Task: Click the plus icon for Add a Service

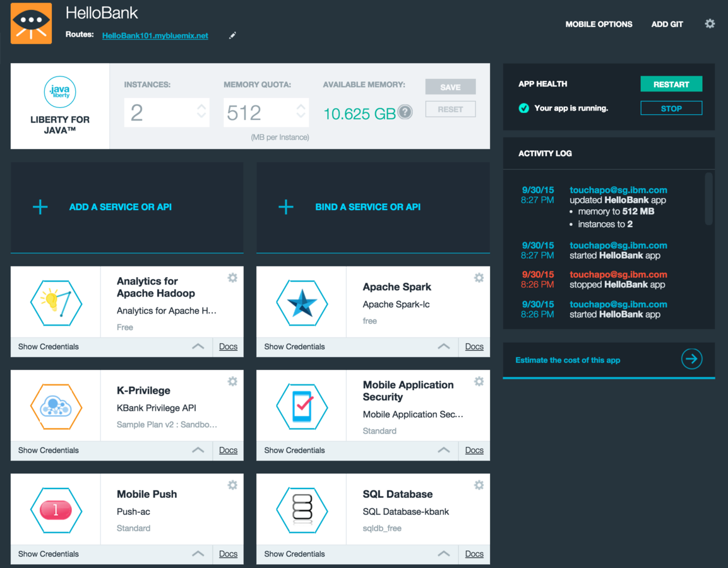Action: click(40, 207)
